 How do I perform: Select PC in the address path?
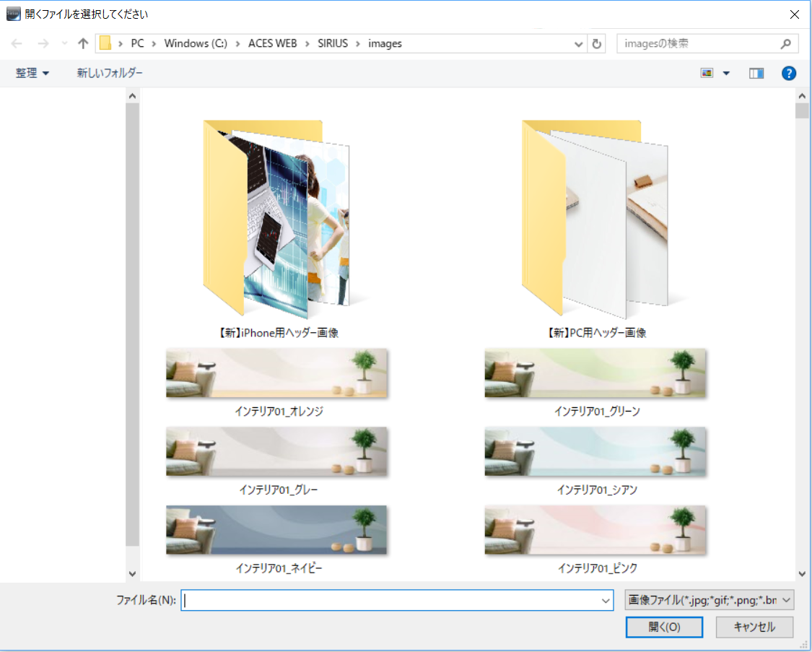click(137, 43)
